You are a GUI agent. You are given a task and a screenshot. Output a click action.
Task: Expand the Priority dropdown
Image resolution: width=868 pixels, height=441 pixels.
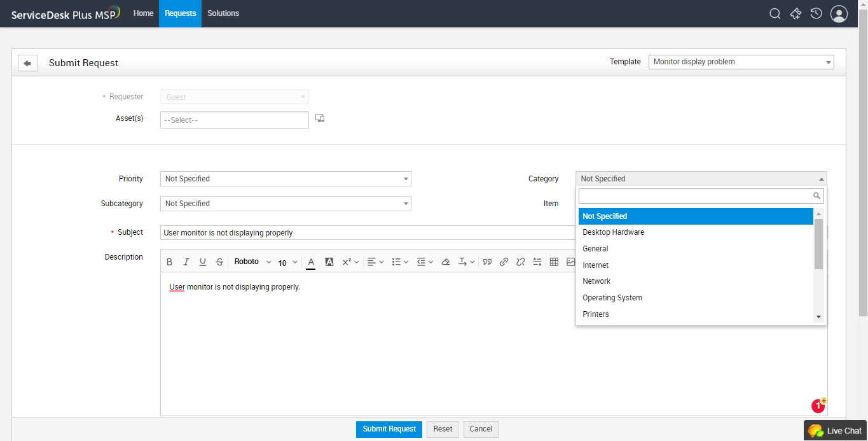click(286, 179)
